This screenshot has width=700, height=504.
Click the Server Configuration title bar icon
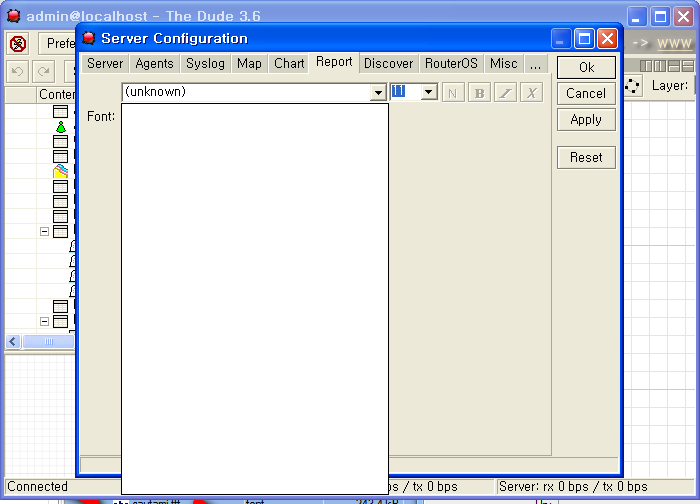[89, 38]
